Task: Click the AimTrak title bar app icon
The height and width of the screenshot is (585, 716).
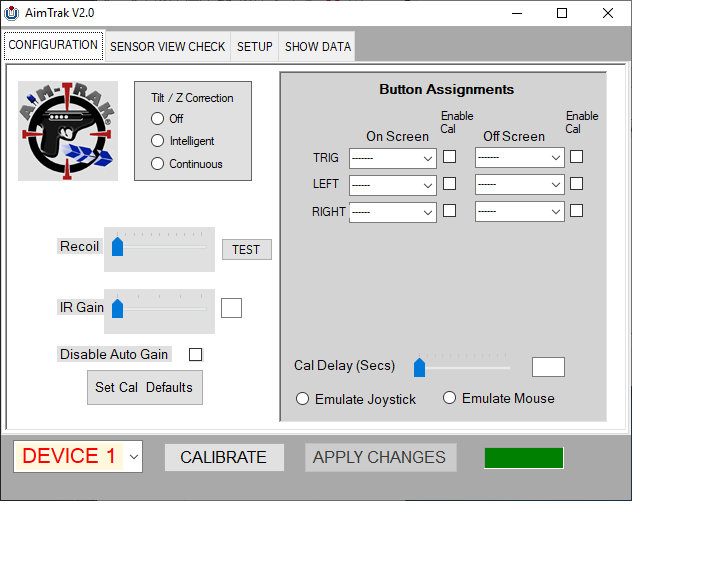Action: click(11, 13)
